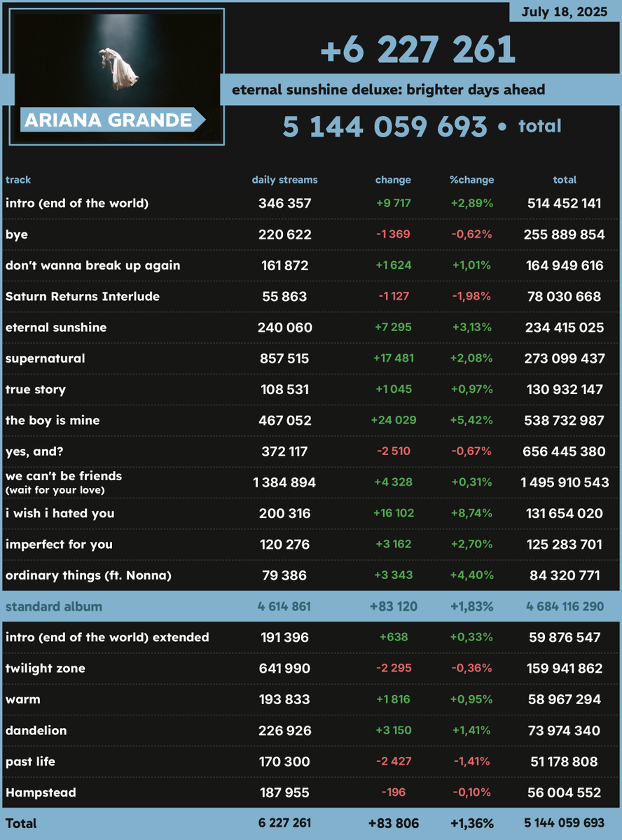
Task: Select the 'the boy is mine' track name
Action: click(53, 420)
